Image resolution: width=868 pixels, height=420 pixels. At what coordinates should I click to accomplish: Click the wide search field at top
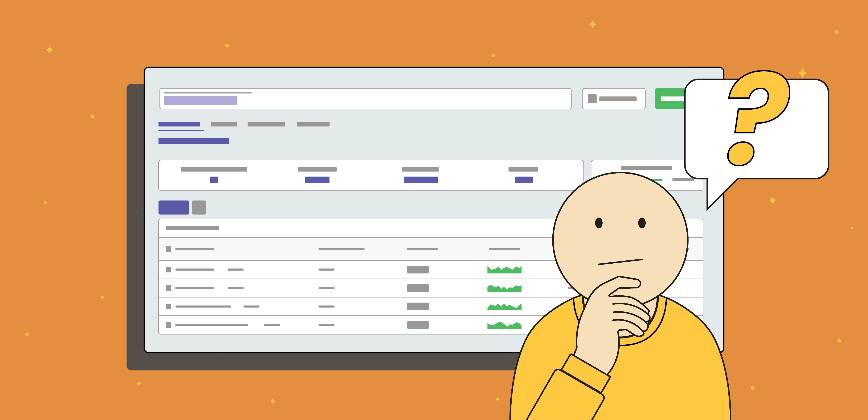pos(365,99)
